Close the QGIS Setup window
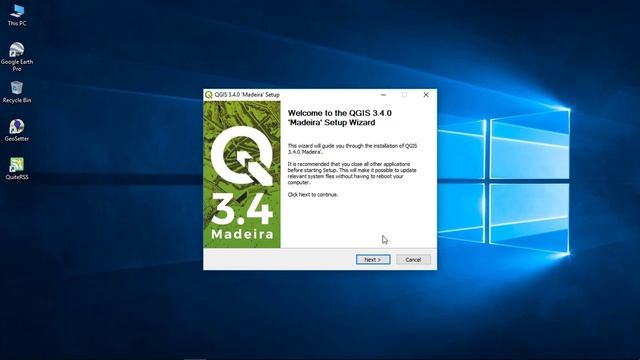The height and width of the screenshot is (360, 640). pos(426,95)
